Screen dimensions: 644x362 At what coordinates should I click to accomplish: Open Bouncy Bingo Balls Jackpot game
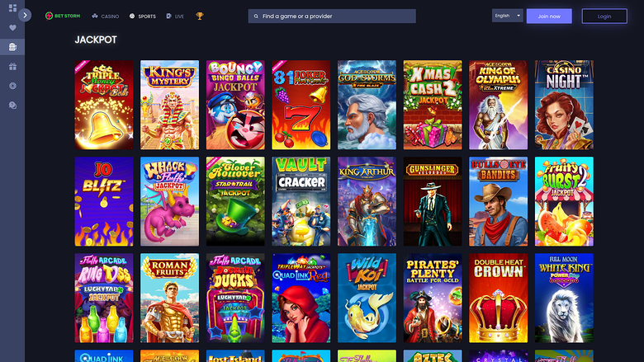pyautogui.click(x=235, y=105)
